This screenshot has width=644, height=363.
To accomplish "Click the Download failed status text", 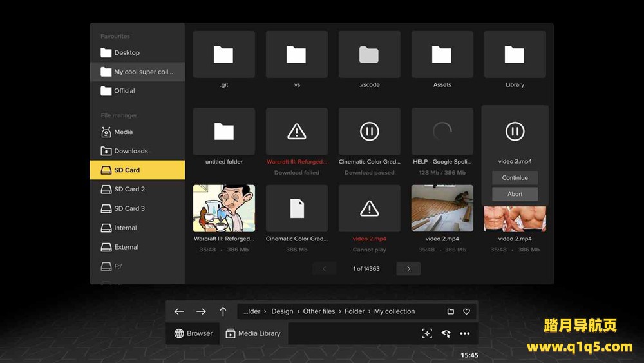I will [x=296, y=173].
